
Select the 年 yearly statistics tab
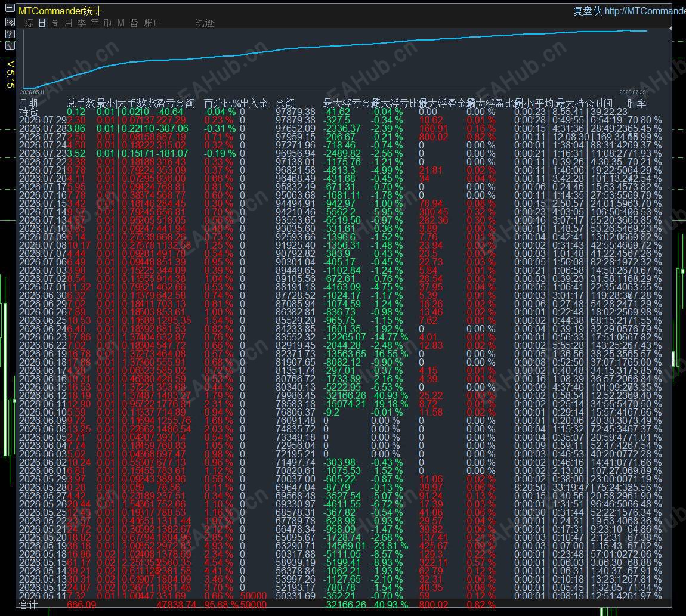95,23
